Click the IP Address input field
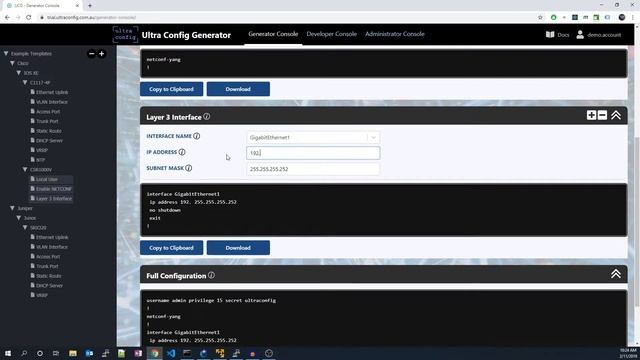Image resolution: width=640 pixels, height=360 pixels. (x=313, y=153)
